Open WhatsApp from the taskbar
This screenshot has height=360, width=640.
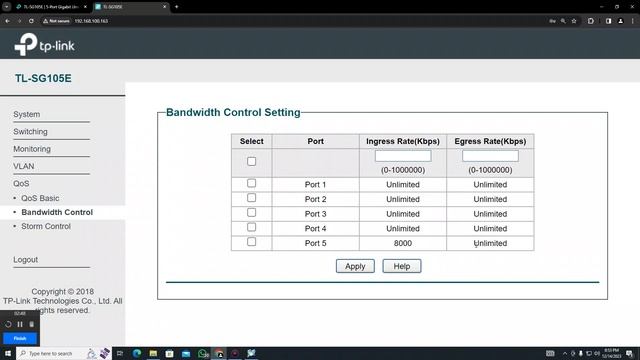click(202, 353)
